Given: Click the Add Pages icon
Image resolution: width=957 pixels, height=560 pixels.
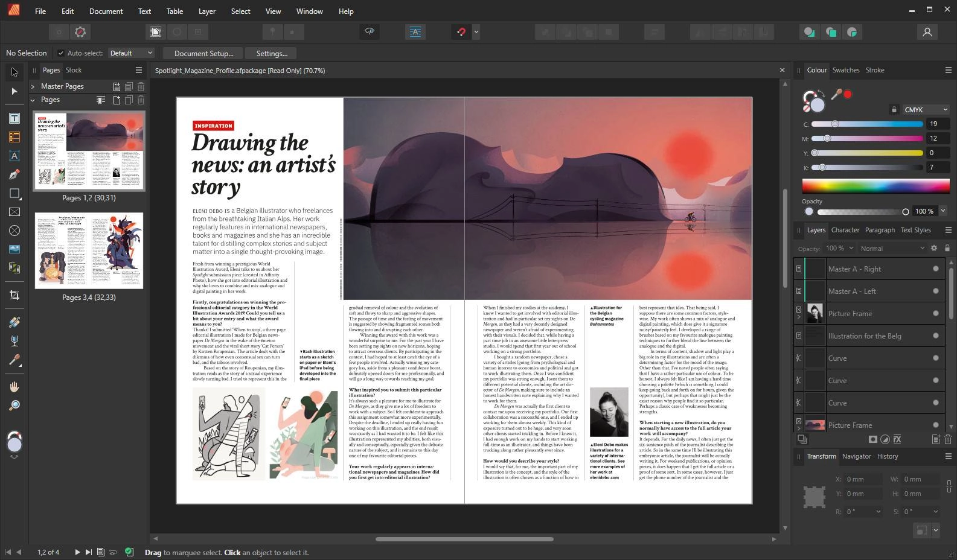Looking at the screenshot, I should tap(117, 100).
